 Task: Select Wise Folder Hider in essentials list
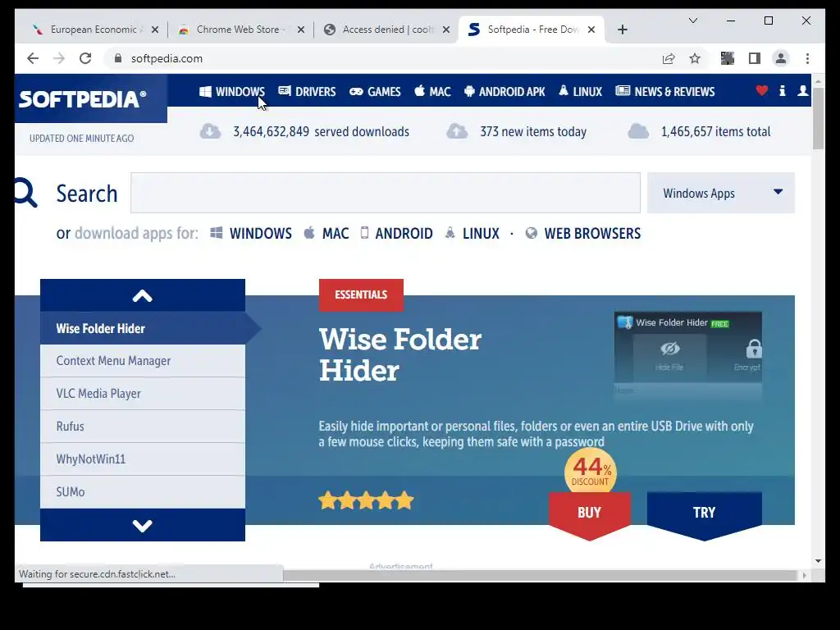(x=143, y=328)
